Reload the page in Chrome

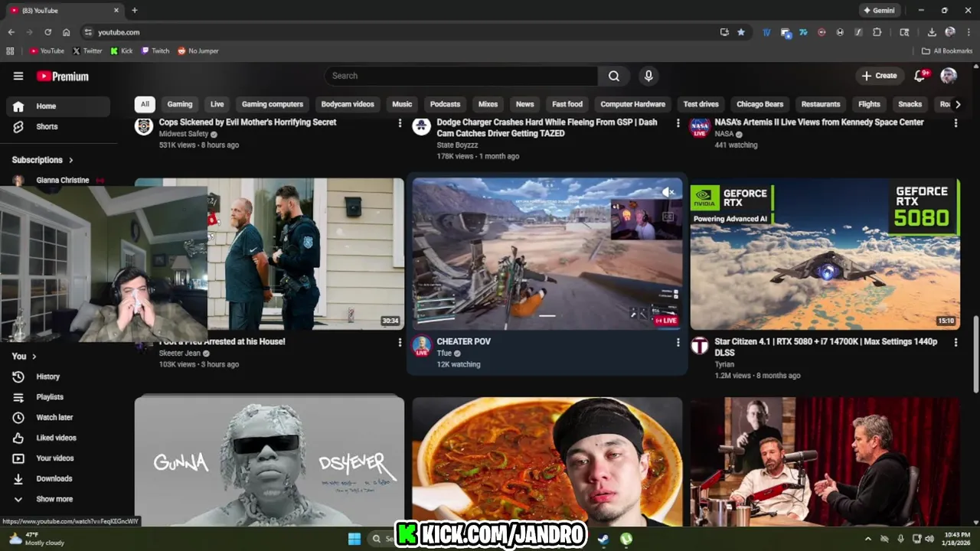coord(47,32)
